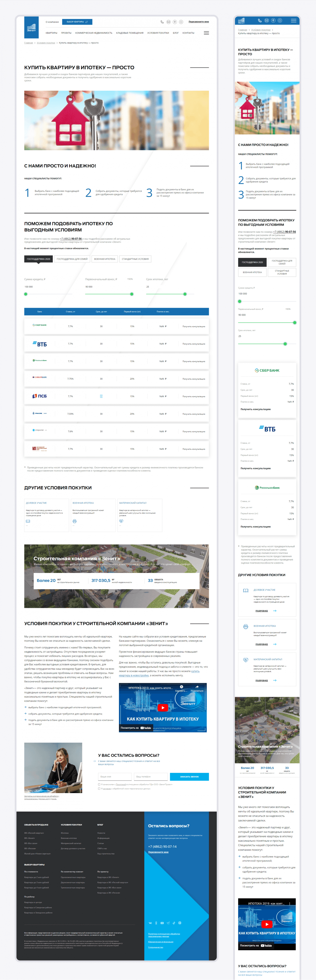The image size is (316, 980).
Task: Click the book icon in mobile Долевое участие card
Action: 246,590
